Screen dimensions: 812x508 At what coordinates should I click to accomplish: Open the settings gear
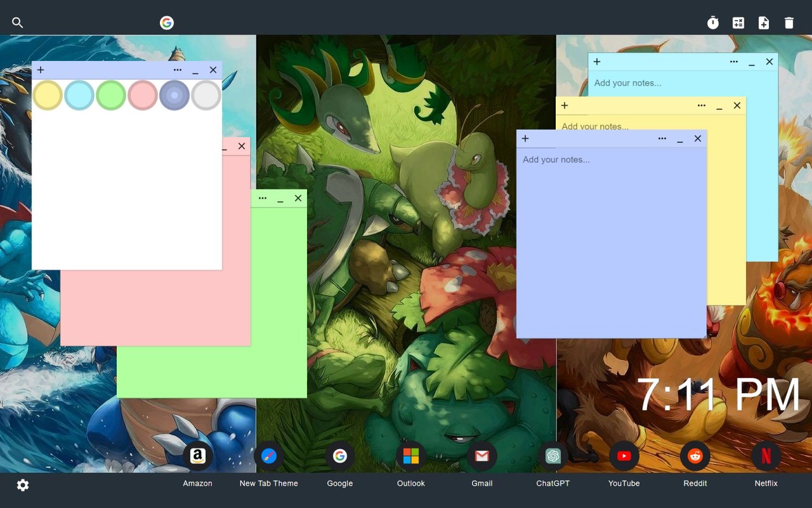[23, 485]
